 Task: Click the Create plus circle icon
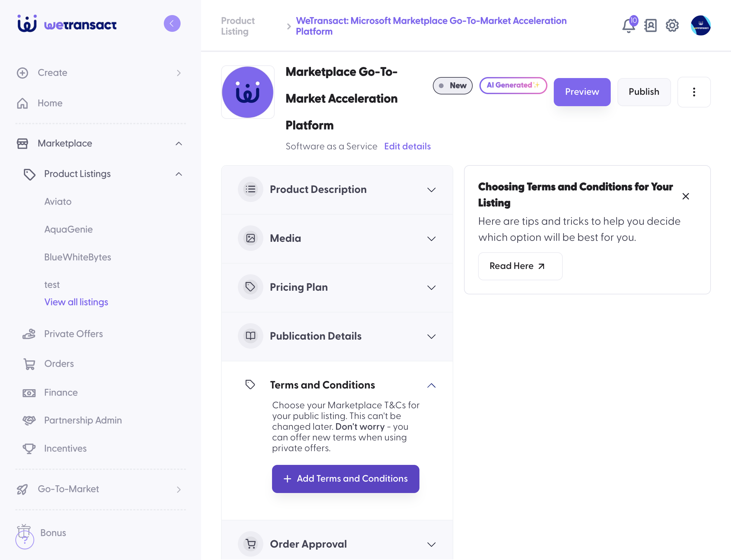[22, 73]
